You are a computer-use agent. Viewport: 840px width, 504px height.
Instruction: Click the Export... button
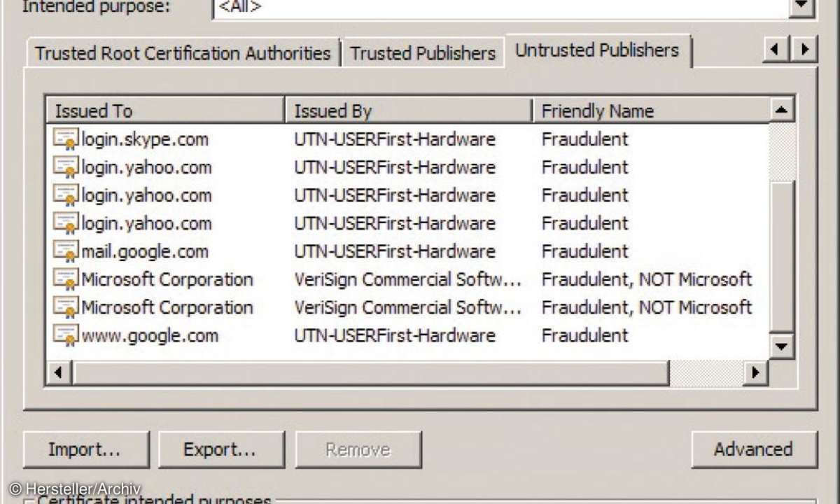pyautogui.click(x=221, y=449)
